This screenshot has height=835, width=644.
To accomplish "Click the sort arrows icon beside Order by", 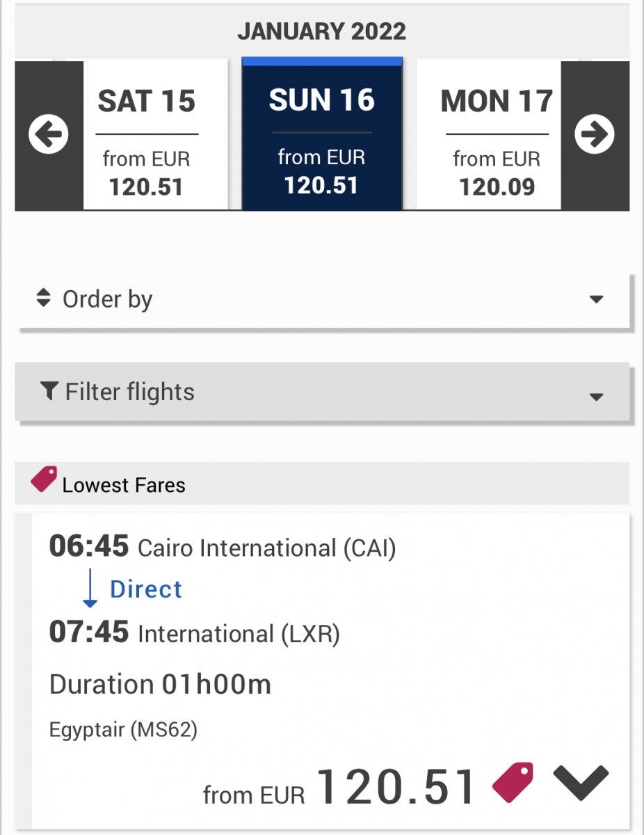I will tap(43, 299).
